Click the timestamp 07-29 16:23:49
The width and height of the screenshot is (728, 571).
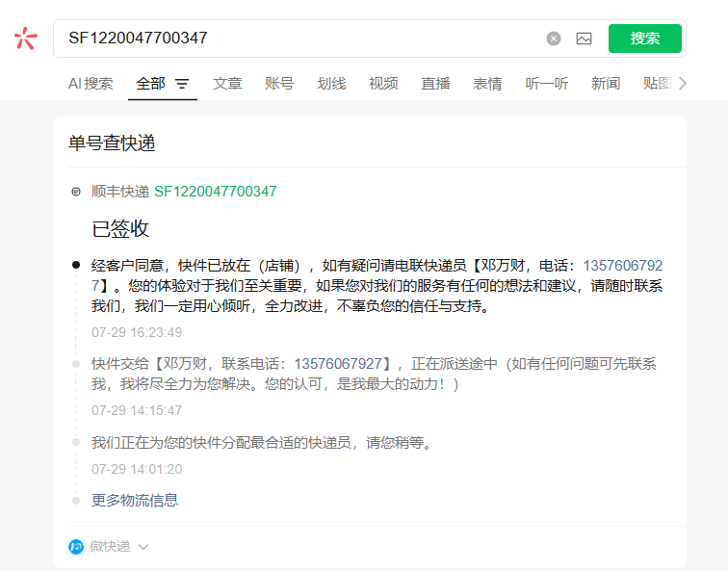coord(137,332)
